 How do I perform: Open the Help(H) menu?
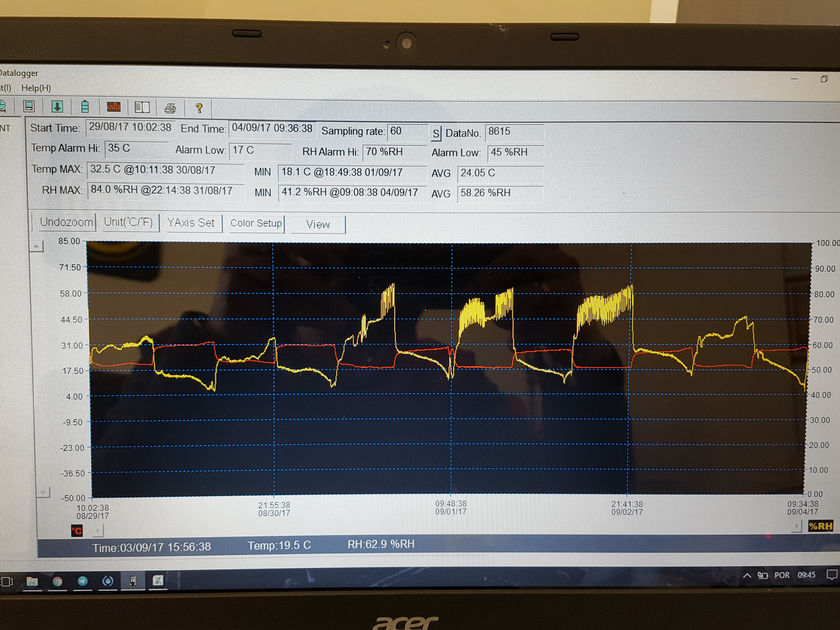pyautogui.click(x=36, y=88)
